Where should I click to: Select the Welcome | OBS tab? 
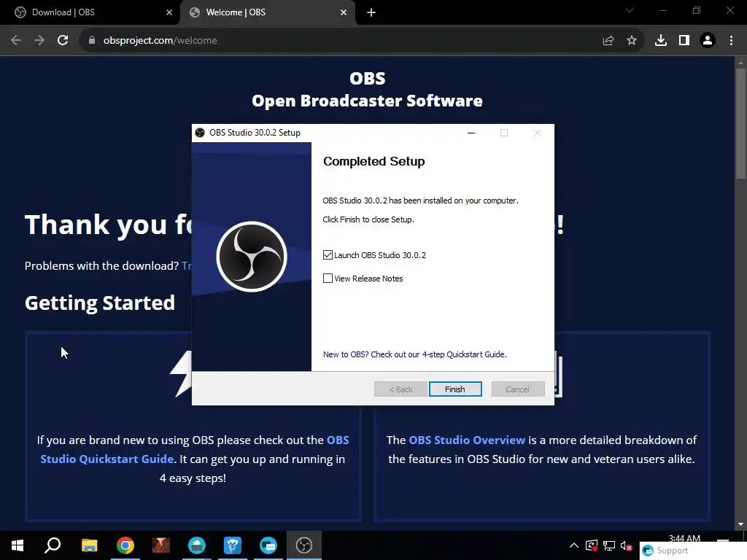[267, 12]
